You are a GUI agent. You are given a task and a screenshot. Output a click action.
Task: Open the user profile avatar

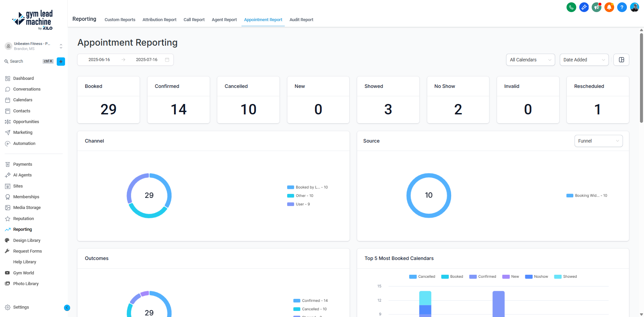pos(635,7)
